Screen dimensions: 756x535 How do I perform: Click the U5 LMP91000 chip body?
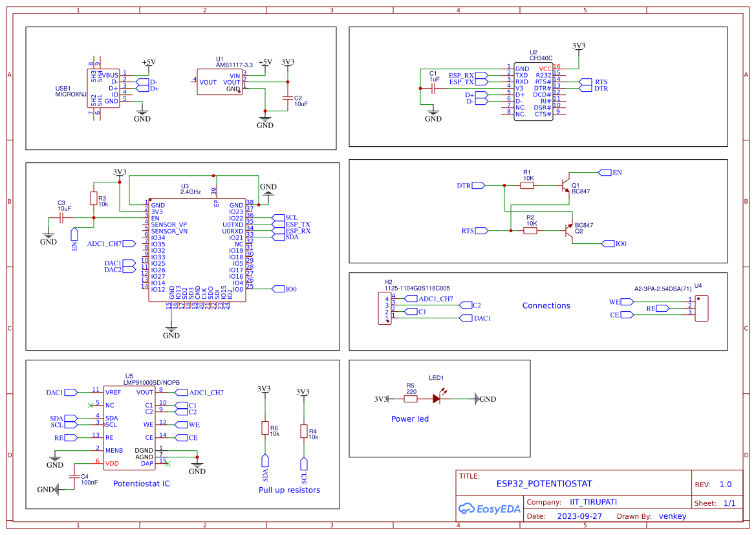coord(129,428)
